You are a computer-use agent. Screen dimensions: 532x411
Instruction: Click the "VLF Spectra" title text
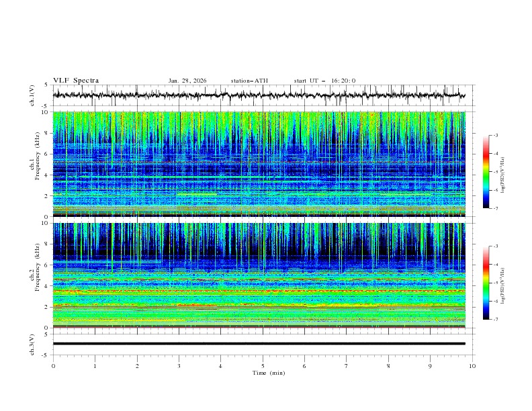(76, 81)
